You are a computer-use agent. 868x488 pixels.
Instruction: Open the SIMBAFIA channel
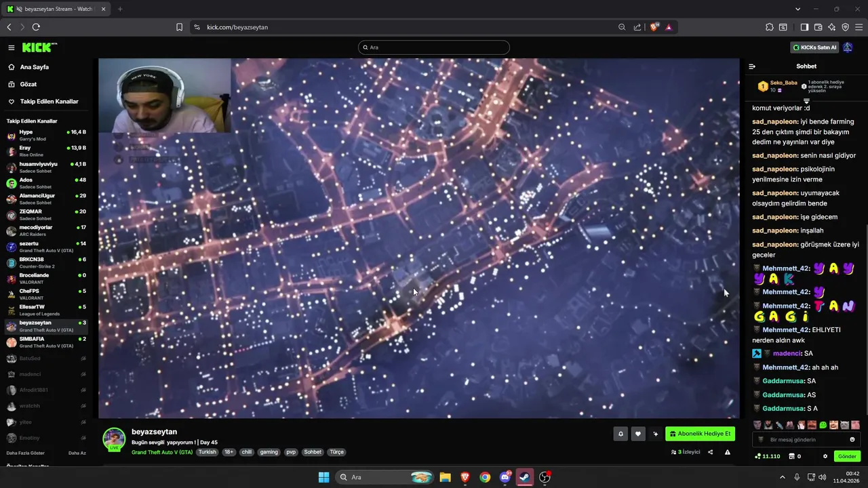46,342
